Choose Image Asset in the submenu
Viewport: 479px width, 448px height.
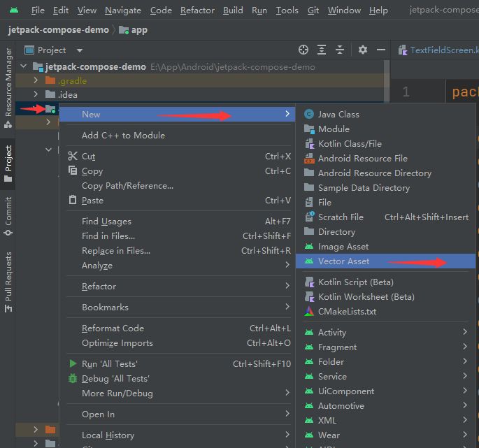(343, 246)
